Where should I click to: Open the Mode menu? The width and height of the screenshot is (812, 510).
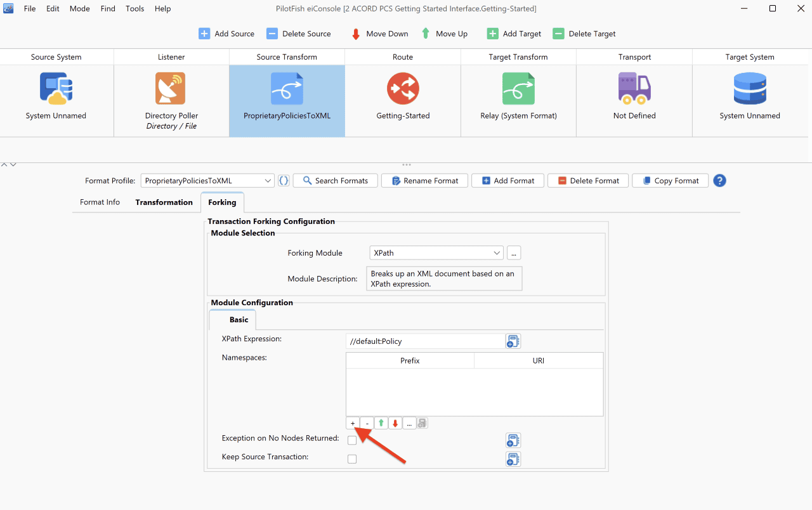coord(79,8)
